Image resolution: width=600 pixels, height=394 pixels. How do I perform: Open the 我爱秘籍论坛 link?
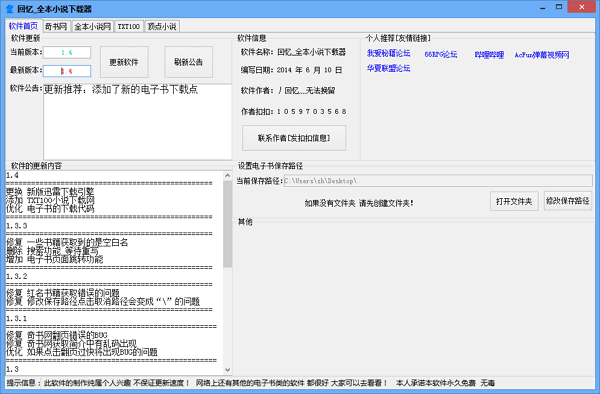pyautogui.click(x=388, y=53)
